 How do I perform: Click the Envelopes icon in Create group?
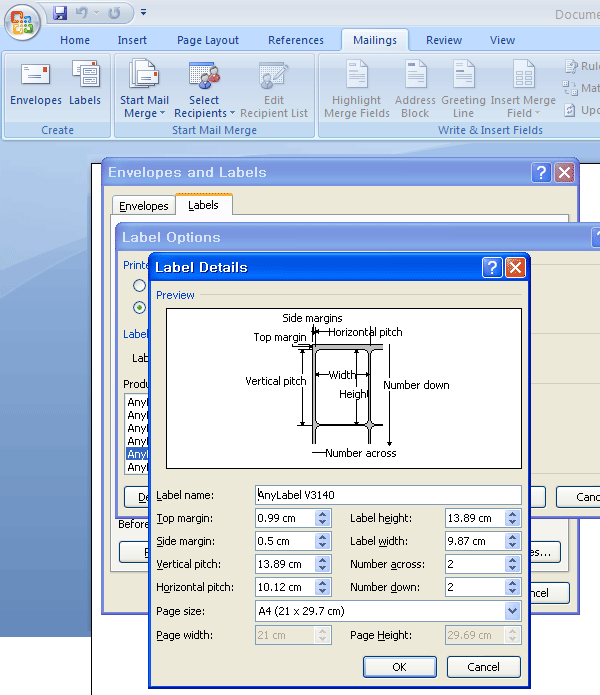pyautogui.click(x=35, y=74)
